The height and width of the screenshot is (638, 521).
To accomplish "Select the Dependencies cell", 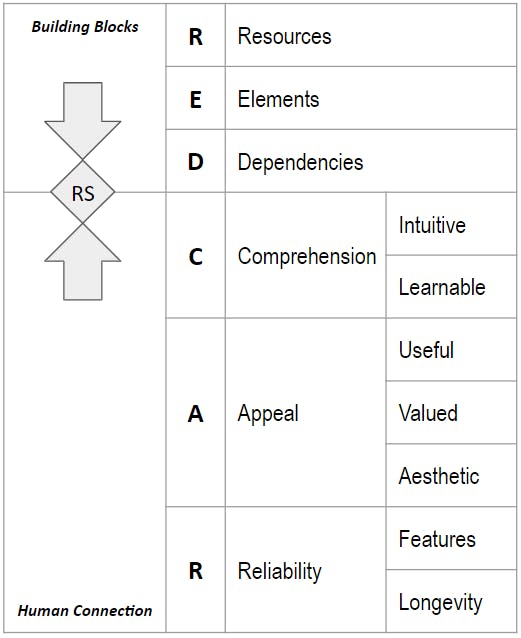I will pos(371,161).
